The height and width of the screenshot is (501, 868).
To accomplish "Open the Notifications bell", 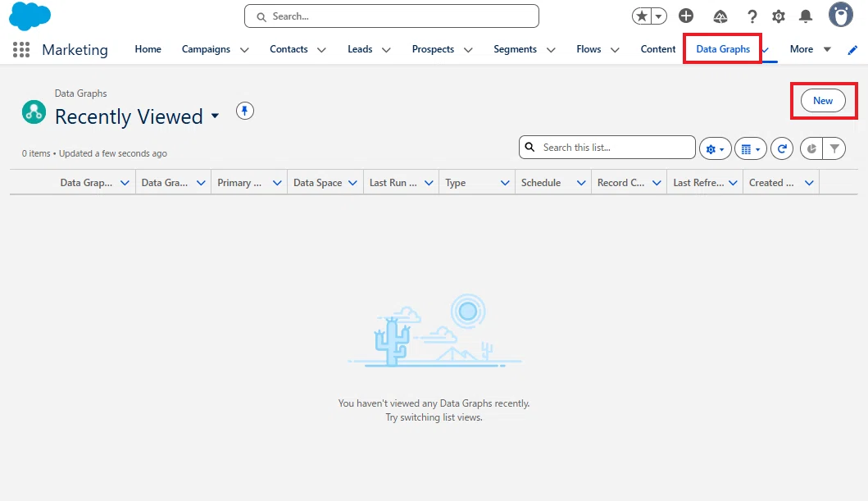I will tap(806, 16).
